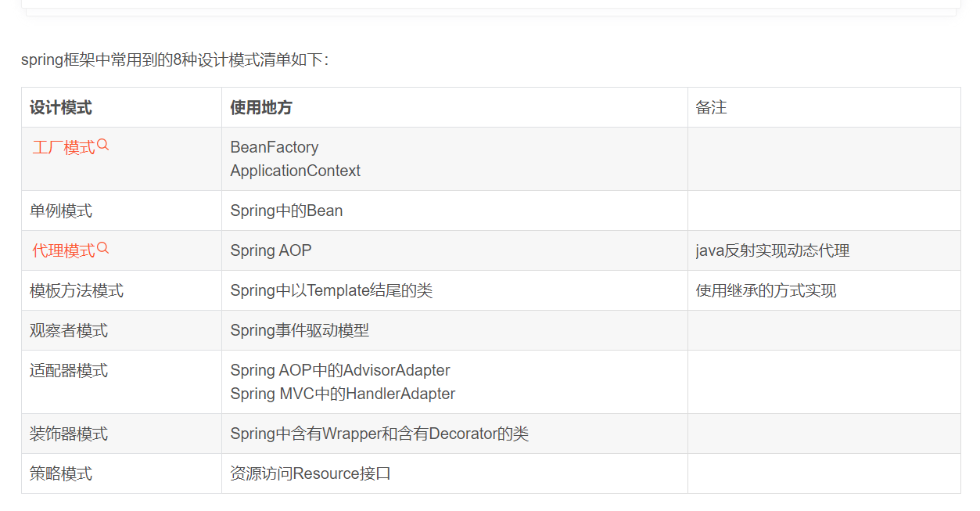
Task: Click the 设计模式 column header
Action: (x=61, y=107)
